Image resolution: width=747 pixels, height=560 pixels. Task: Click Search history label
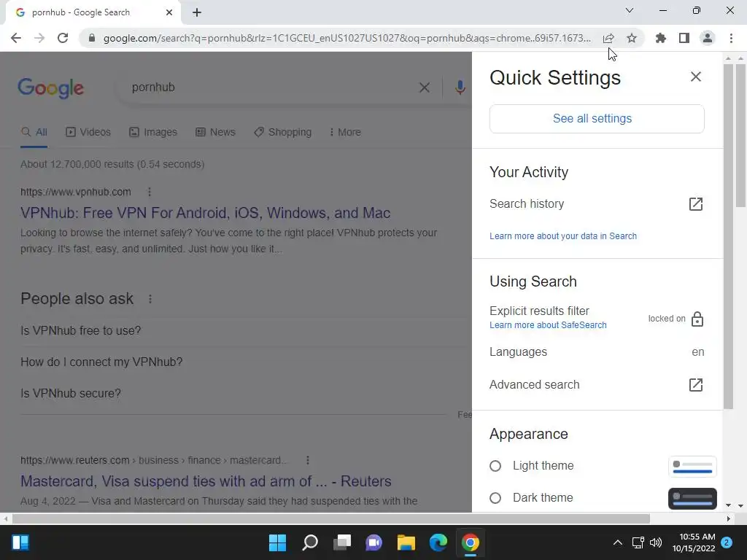tap(527, 204)
